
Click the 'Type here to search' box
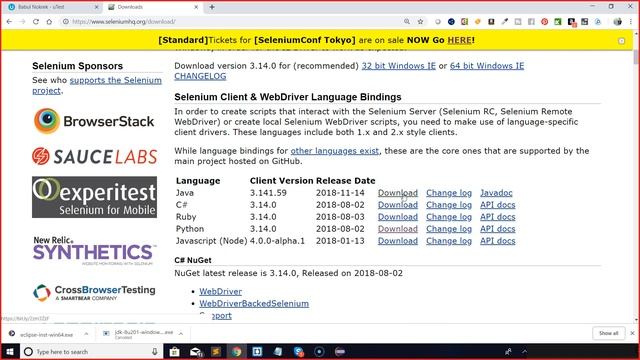click(91, 351)
